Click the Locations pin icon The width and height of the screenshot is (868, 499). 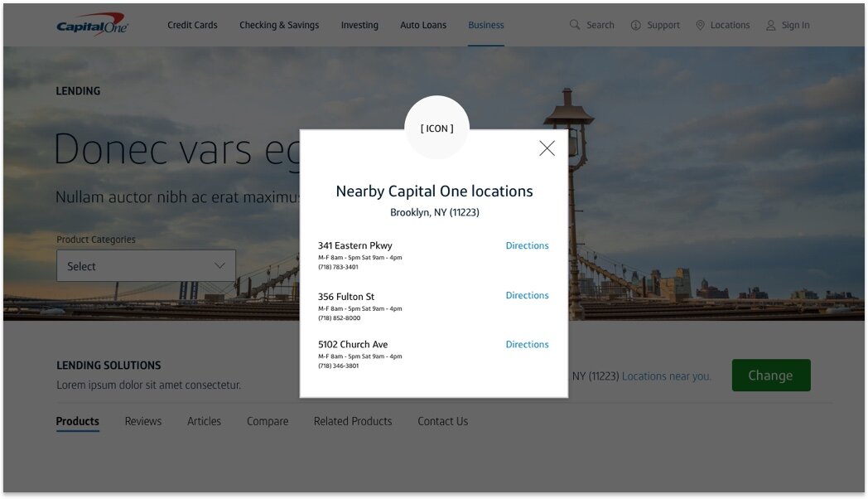[x=700, y=26]
